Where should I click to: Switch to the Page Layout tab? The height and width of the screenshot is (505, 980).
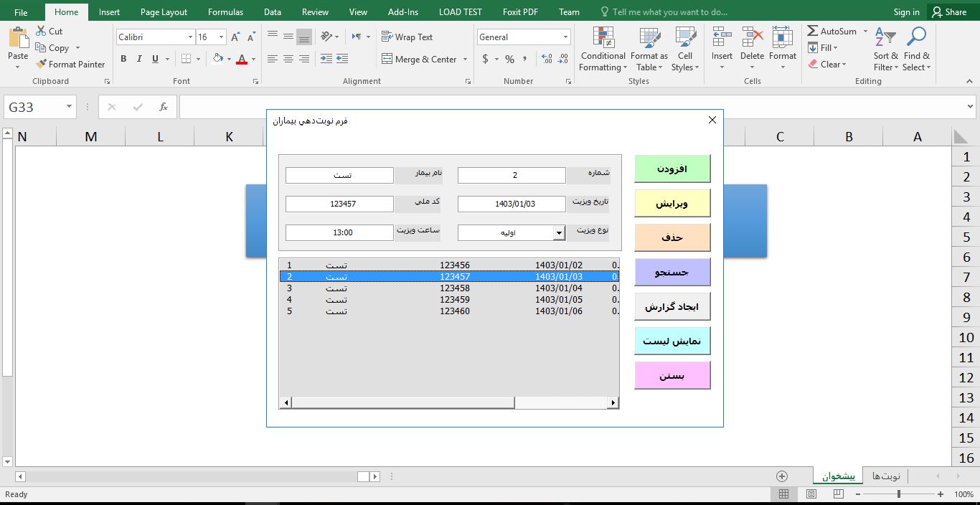pyautogui.click(x=164, y=11)
